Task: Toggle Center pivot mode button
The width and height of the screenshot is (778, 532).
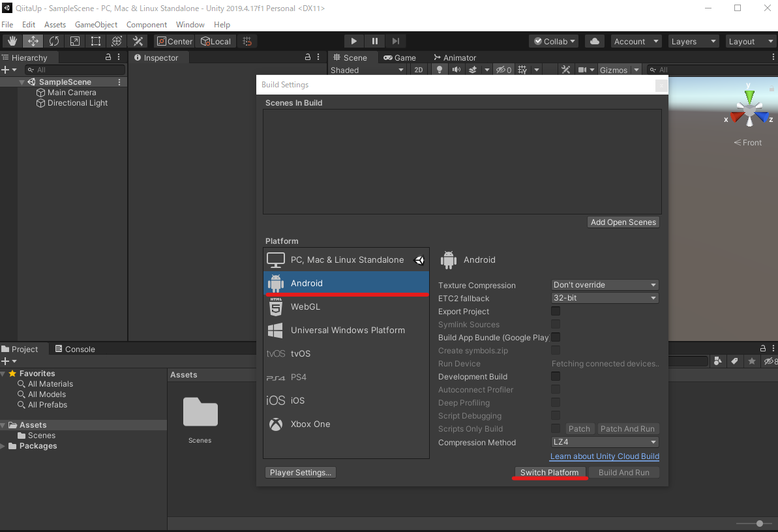Action: pos(174,41)
